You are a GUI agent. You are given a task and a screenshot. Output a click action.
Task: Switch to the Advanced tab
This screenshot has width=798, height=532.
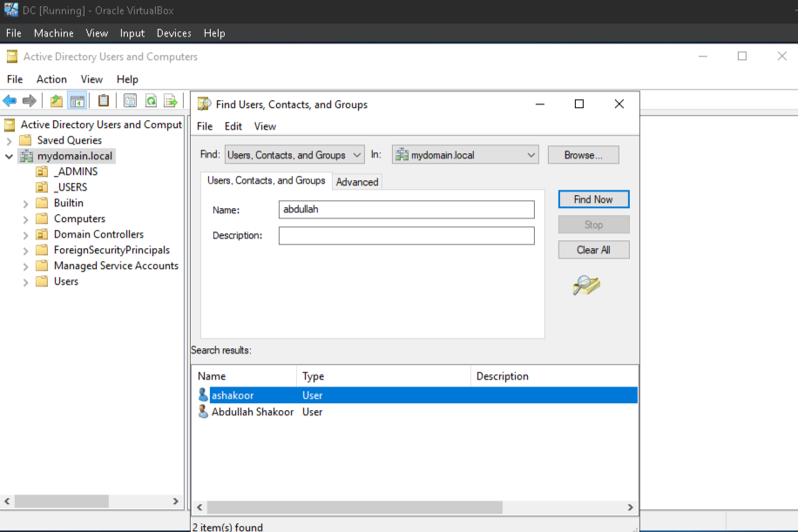(357, 182)
